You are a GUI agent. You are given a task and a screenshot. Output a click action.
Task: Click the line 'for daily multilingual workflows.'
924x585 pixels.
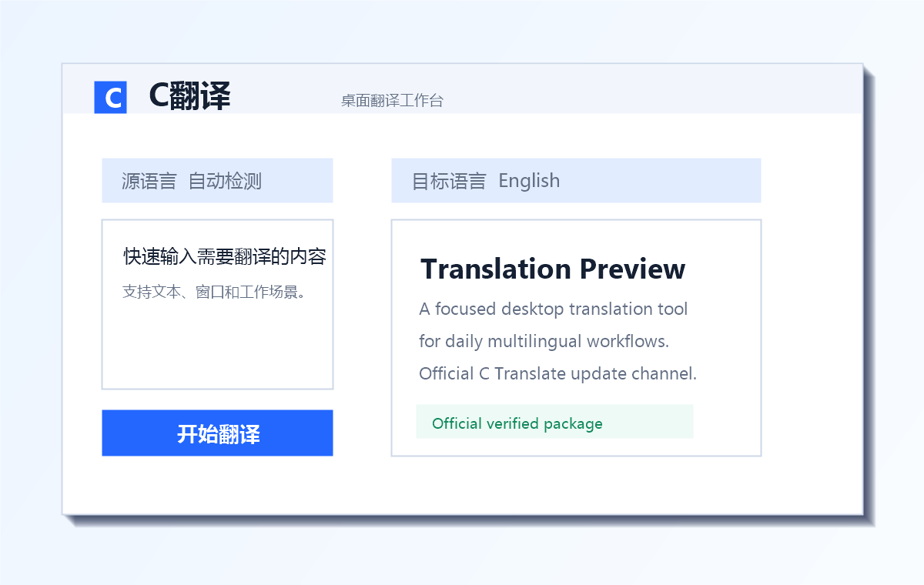(x=544, y=341)
